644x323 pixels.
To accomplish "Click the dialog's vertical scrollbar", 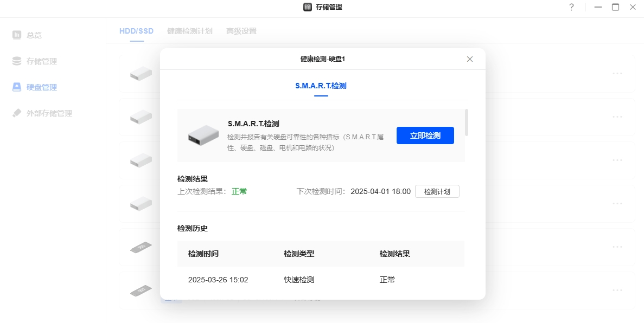I will (x=467, y=122).
